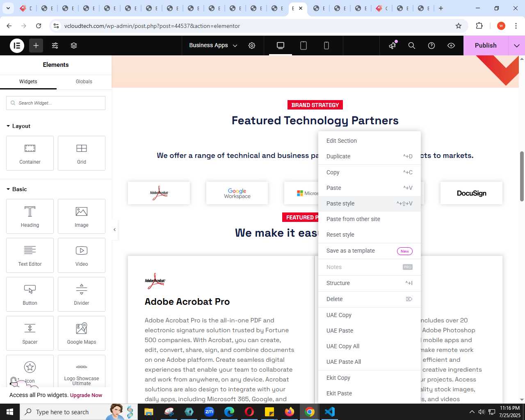The image size is (525, 420).
Task: Collapse the Basic widget category
Action: coord(17,189)
